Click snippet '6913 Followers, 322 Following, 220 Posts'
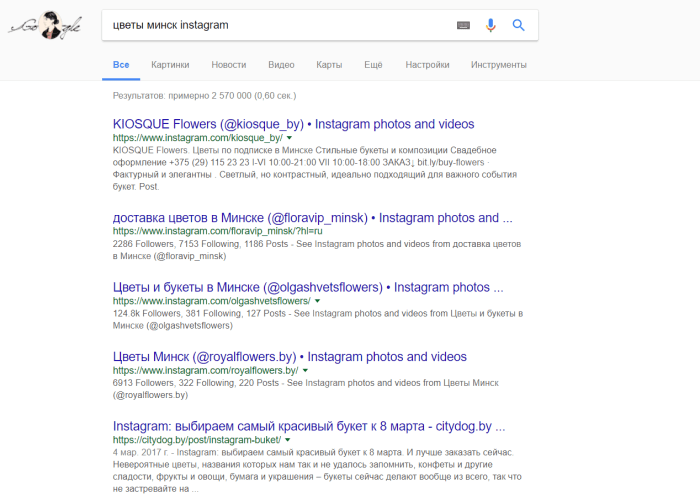 (196, 383)
